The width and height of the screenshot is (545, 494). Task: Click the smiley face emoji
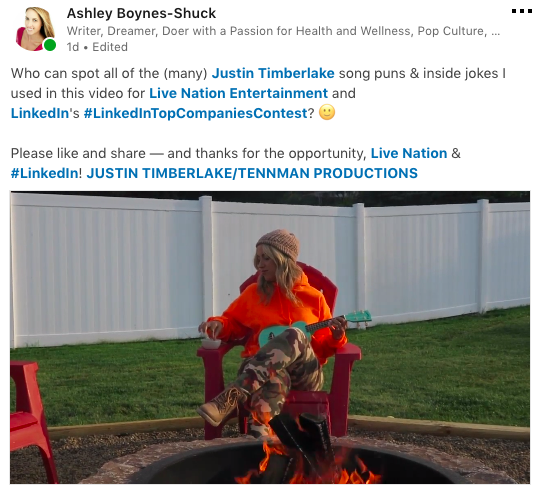click(x=327, y=112)
